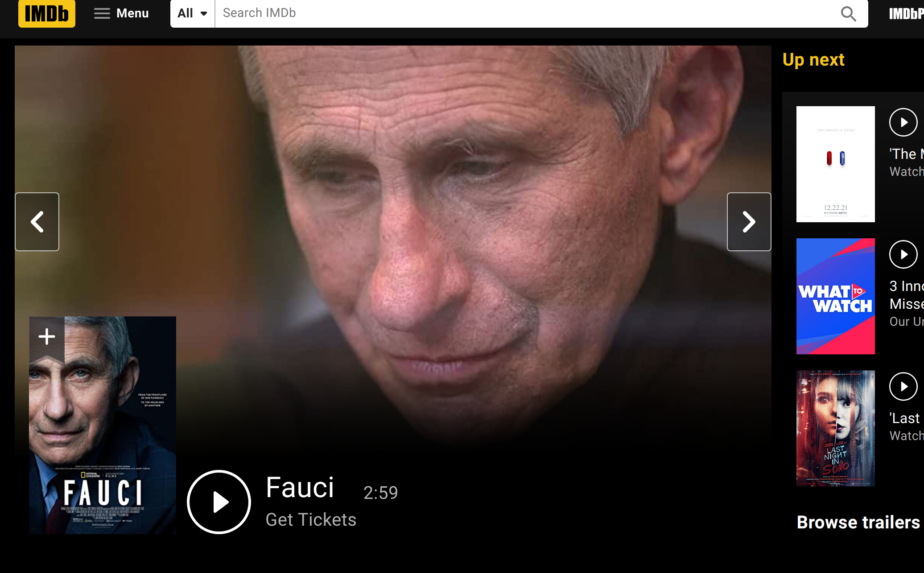The height and width of the screenshot is (573, 924).
Task: Add Fauci to watchlist with plus ribbon
Action: click(x=47, y=337)
